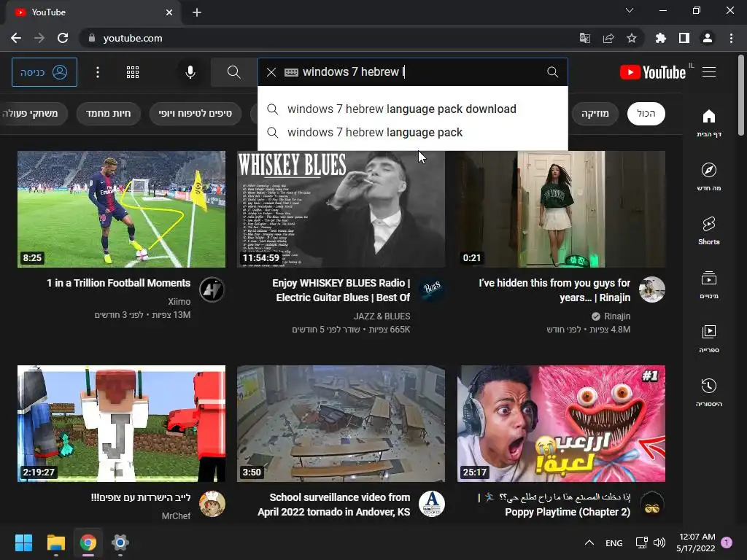747x560 pixels.
Task: Click the Blues channel avatar
Action: point(432,289)
